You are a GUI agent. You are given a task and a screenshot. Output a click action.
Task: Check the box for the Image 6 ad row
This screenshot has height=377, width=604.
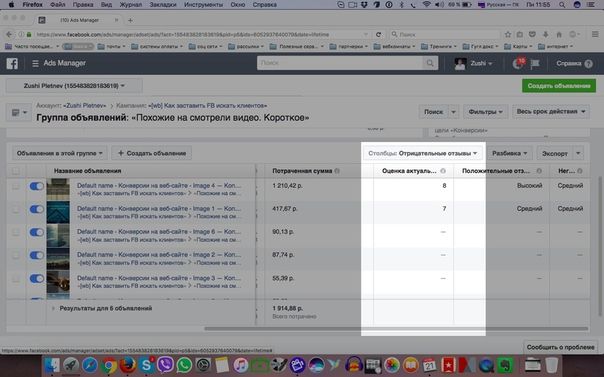16,233
